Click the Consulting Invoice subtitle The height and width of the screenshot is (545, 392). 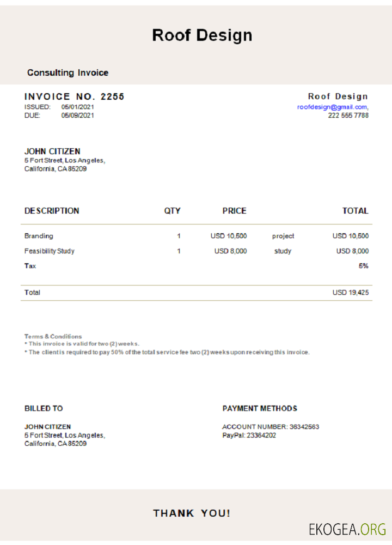click(x=68, y=72)
